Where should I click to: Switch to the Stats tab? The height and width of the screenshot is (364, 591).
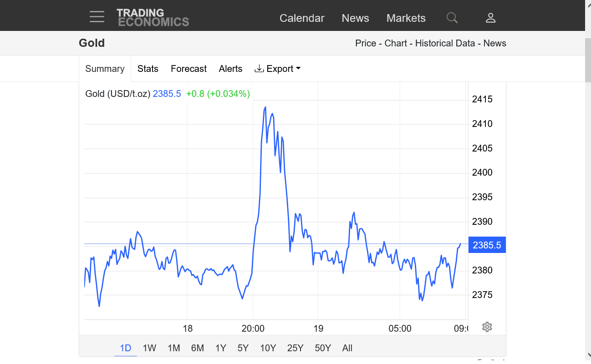[148, 69]
